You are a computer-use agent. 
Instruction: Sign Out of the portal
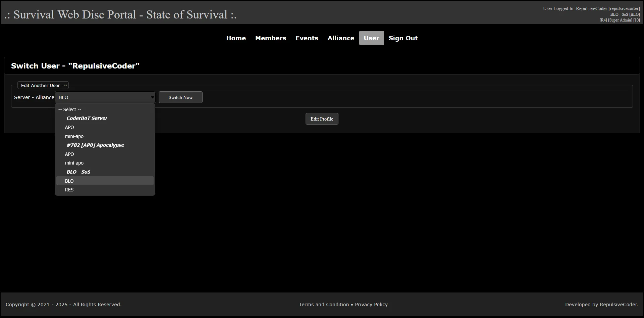tap(403, 38)
